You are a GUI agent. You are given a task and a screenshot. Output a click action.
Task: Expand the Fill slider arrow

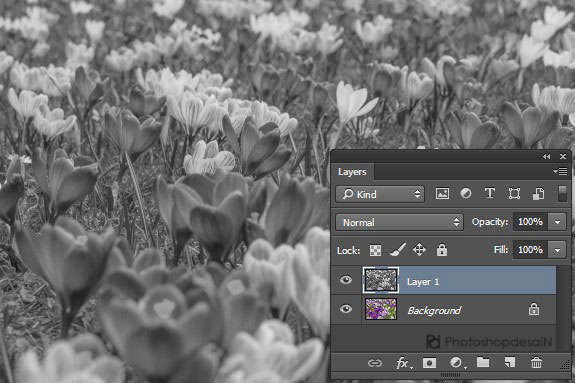(x=557, y=250)
